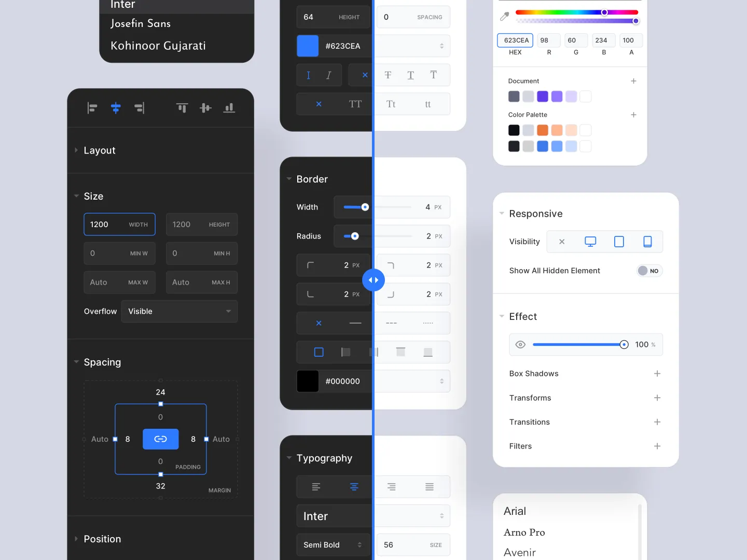
Task: Toggle the opacity eye icon
Action: 520,344
